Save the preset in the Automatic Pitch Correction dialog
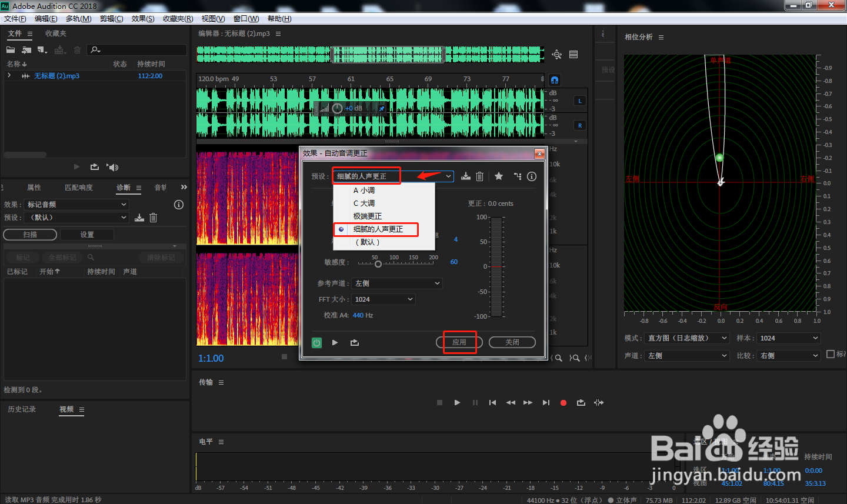The width and height of the screenshot is (847, 504). (x=466, y=176)
